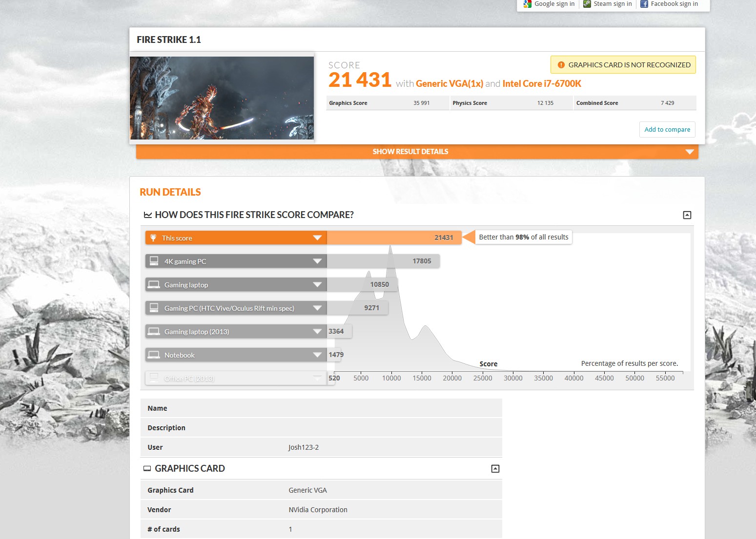Image resolution: width=756 pixels, height=539 pixels.
Task: Click the card icon beside GRAPHICS CARD heading
Action: (147, 469)
